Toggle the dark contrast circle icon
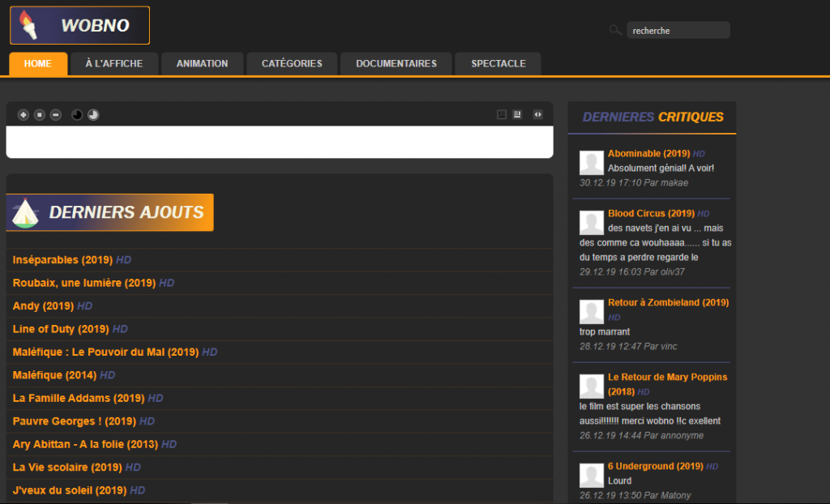 [x=77, y=115]
